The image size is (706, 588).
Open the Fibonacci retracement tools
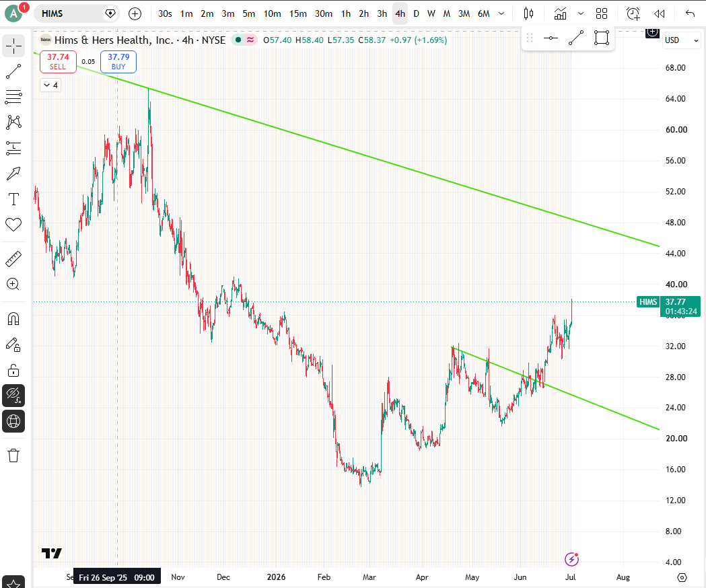[13, 96]
